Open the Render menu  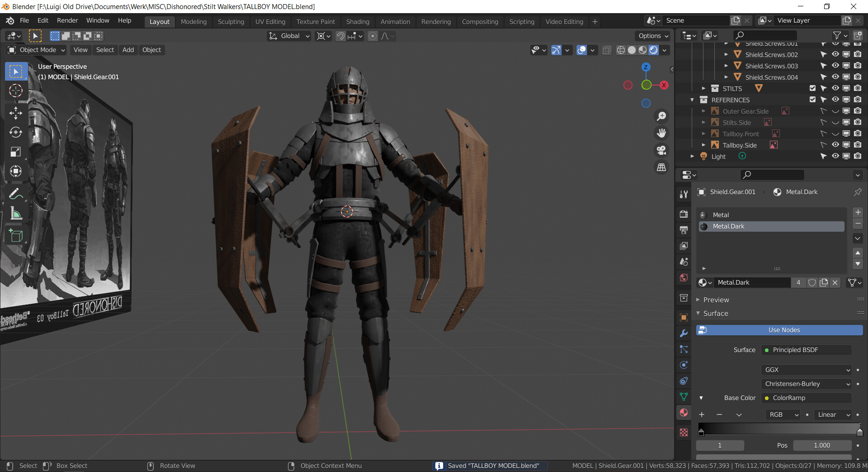click(x=67, y=20)
